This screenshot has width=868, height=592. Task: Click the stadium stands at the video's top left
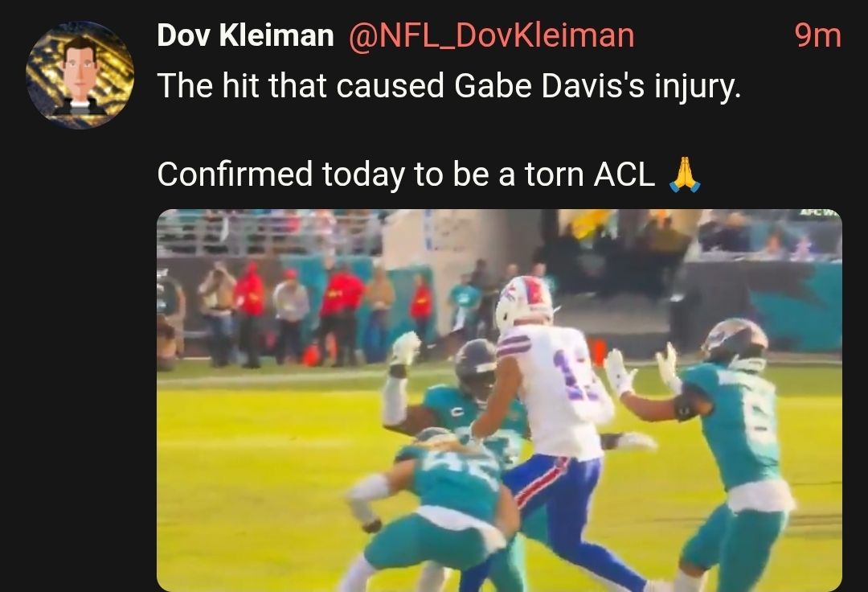266,232
